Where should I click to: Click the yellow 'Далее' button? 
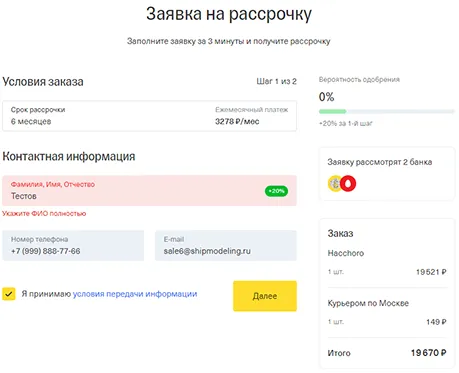pyautogui.click(x=265, y=296)
